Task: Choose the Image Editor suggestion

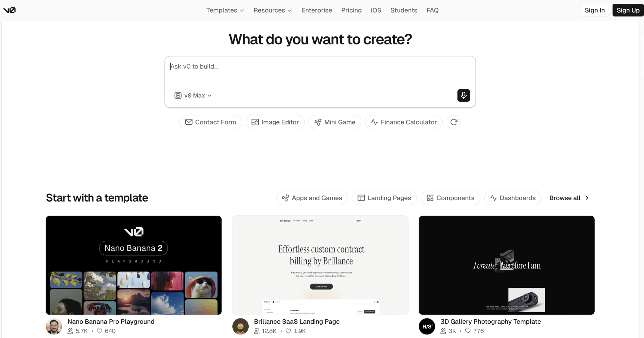Action: (275, 122)
